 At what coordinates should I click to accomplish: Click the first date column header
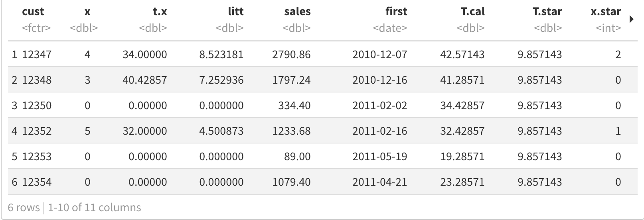tap(396, 12)
